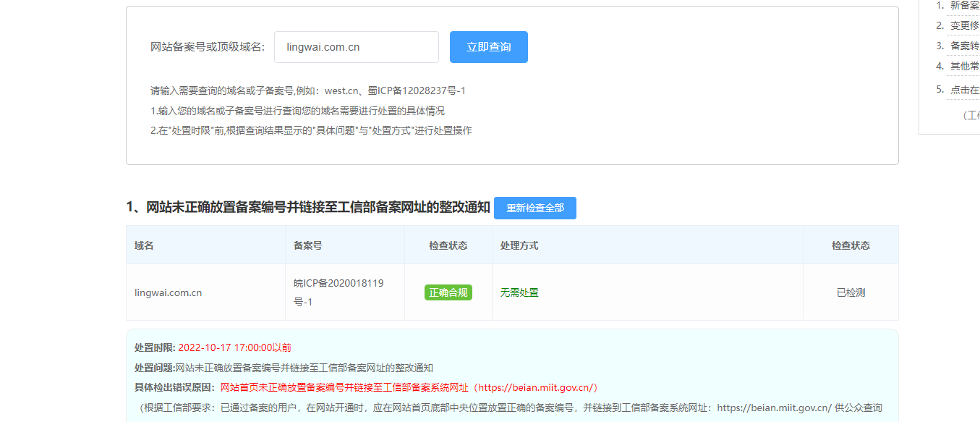The height and width of the screenshot is (422, 980).
Task: Click the section 1 整改通知 heading
Action: coord(308,208)
